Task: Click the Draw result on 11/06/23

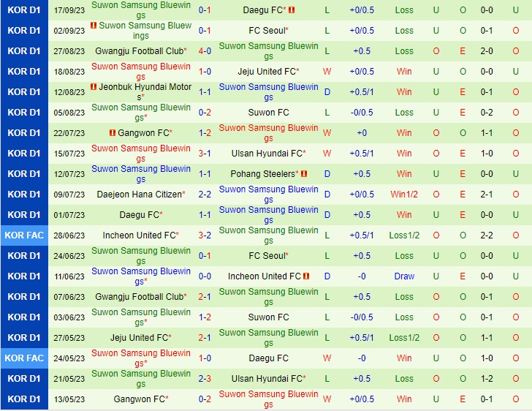Action: tap(404, 276)
